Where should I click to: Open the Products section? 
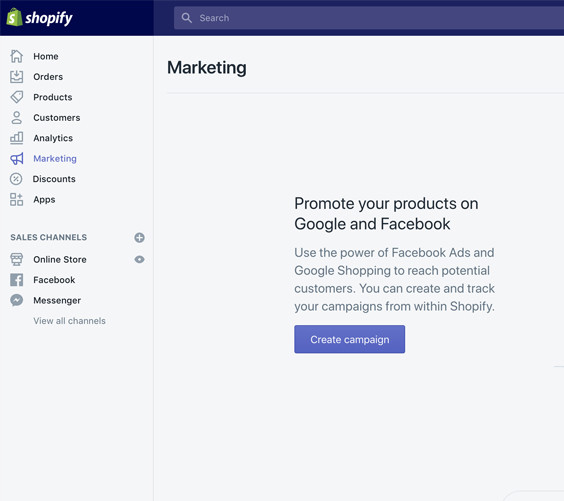pyautogui.click(x=53, y=97)
